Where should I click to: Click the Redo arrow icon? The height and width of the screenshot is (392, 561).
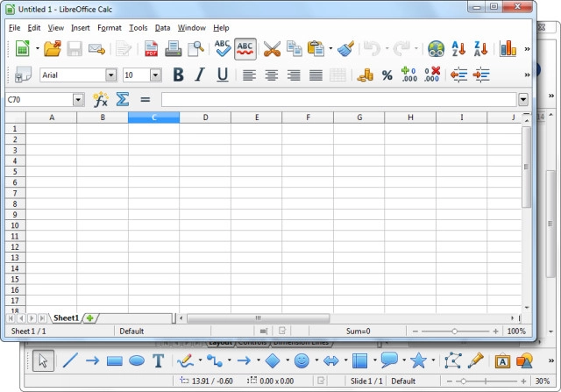click(401, 48)
